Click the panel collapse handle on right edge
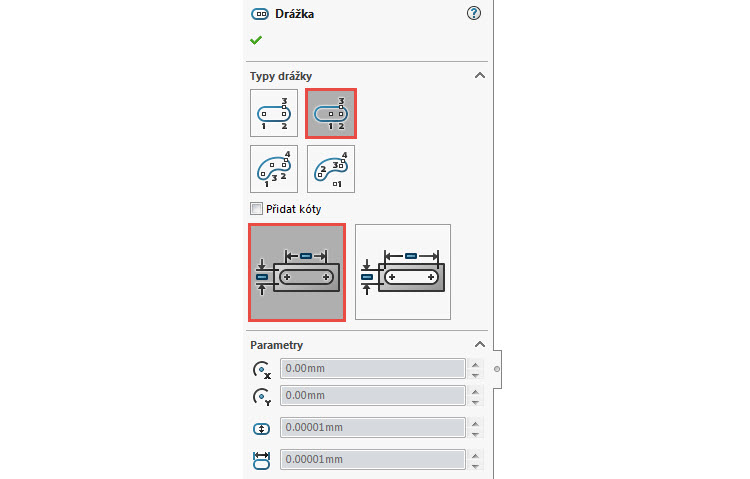 (496, 369)
